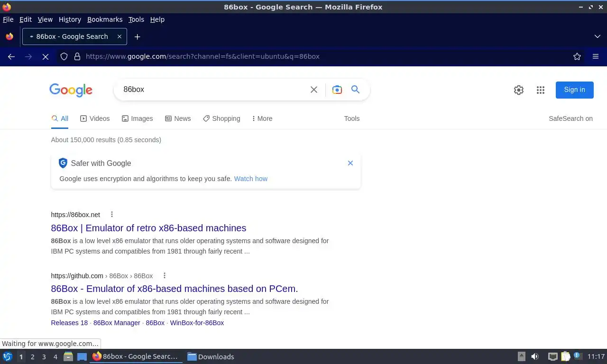Open 86Box Emulator of retro x86-based machines
607x364 pixels.
(x=148, y=228)
